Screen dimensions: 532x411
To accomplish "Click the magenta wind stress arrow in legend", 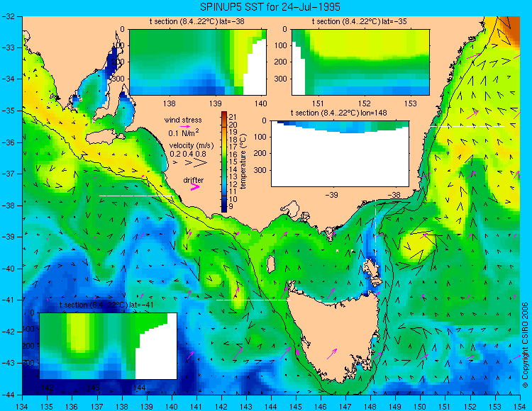I will click(185, 126).
